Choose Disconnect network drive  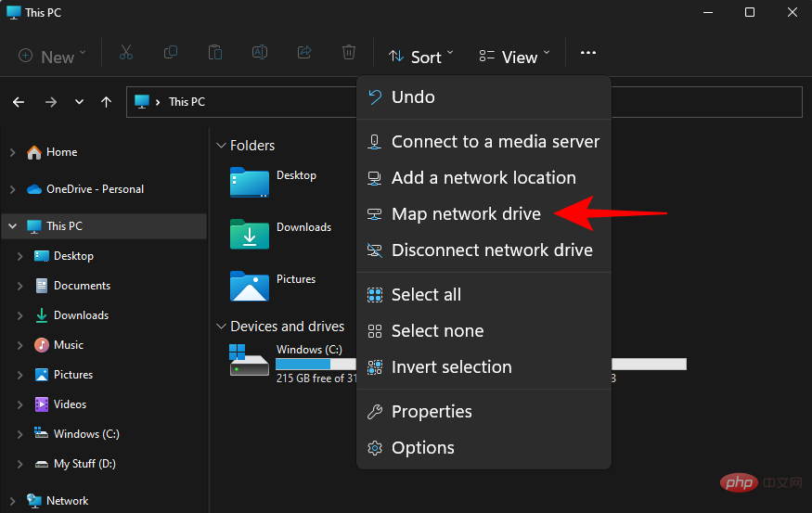pyautogui.click(x=483, y=250)
